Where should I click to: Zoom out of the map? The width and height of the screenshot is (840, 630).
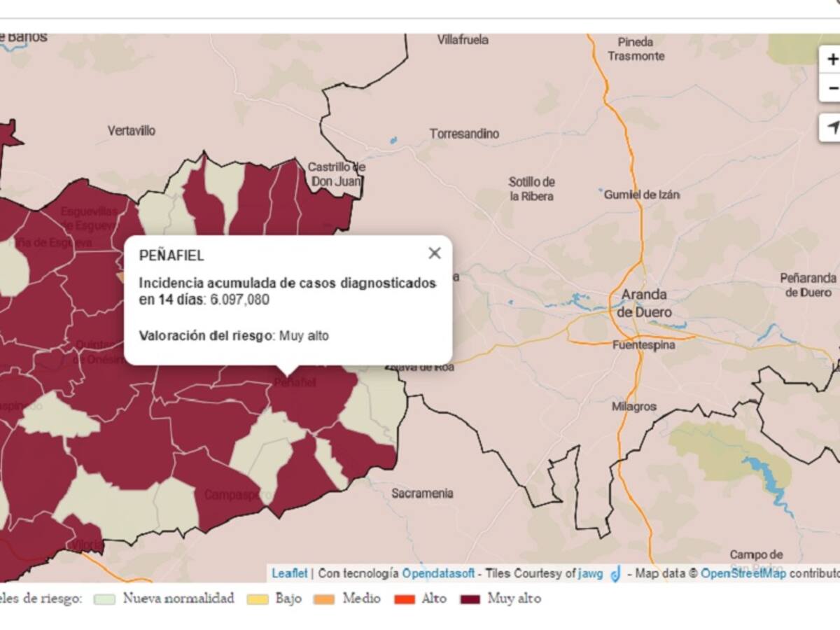(832, 89)
